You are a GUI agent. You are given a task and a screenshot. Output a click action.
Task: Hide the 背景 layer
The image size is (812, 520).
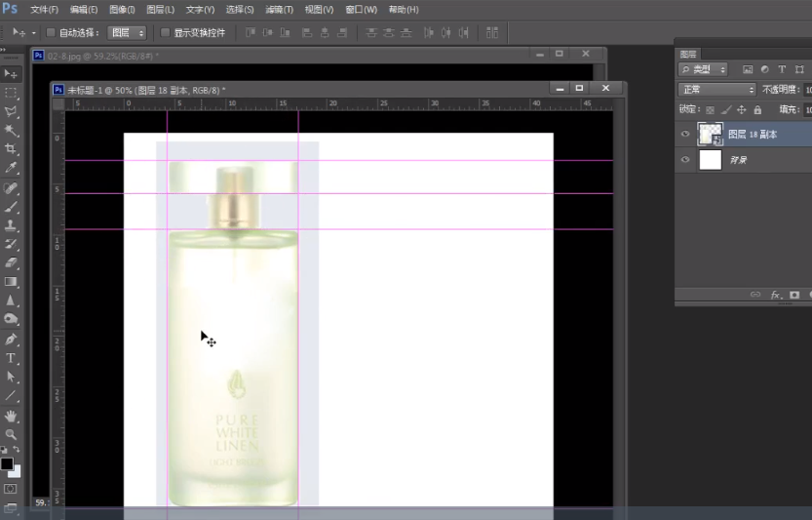[685, 160]
